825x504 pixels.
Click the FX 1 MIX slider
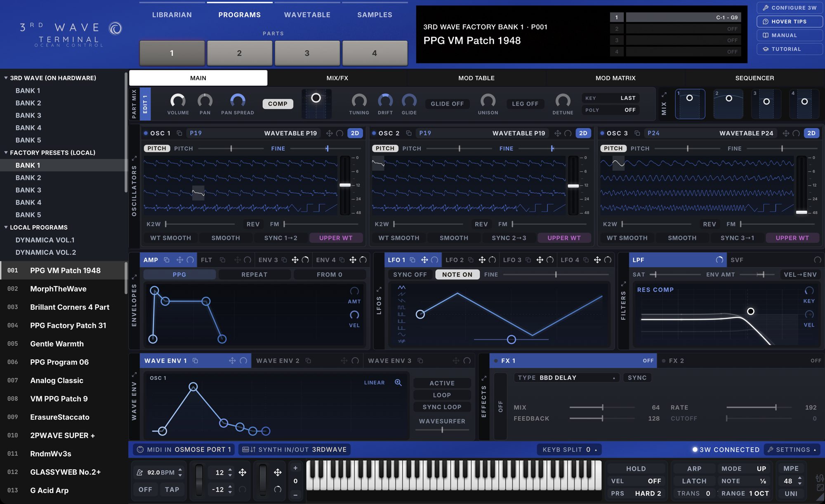(x=602, y=407)
